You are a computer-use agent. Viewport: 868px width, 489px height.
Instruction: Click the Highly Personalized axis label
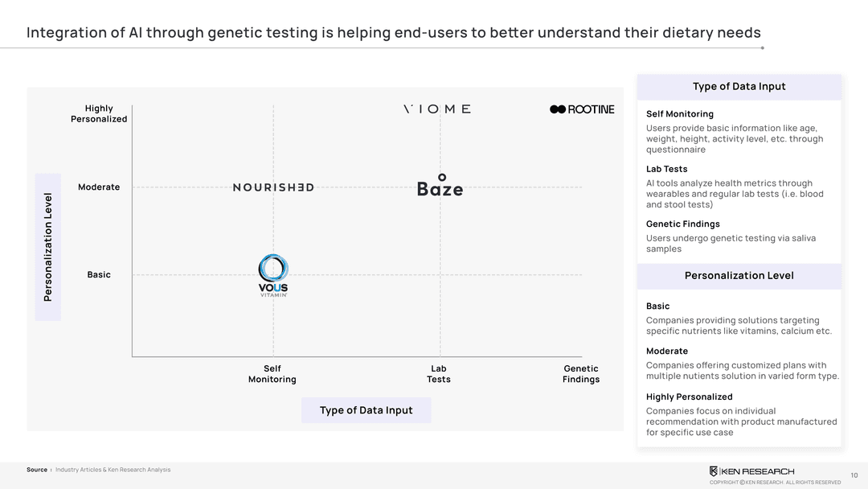tap(100, 113)
